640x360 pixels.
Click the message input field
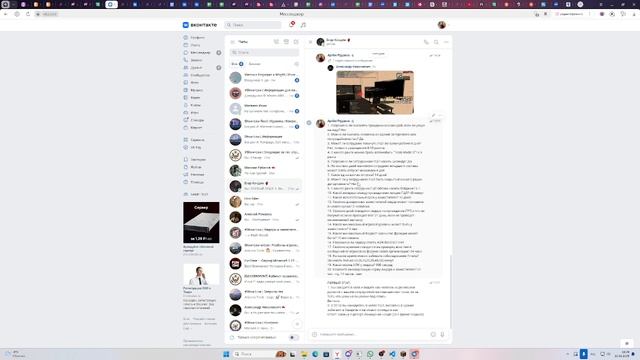click(x=373, y=334)
